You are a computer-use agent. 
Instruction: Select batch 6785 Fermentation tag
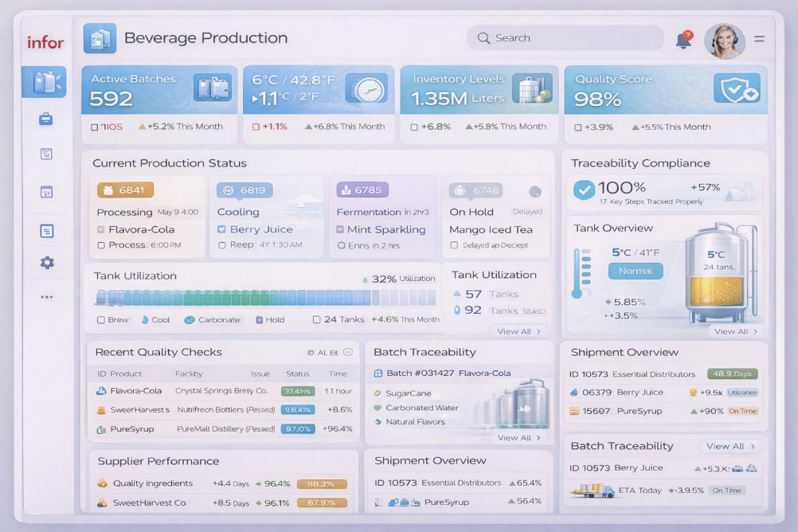[362, 190]
